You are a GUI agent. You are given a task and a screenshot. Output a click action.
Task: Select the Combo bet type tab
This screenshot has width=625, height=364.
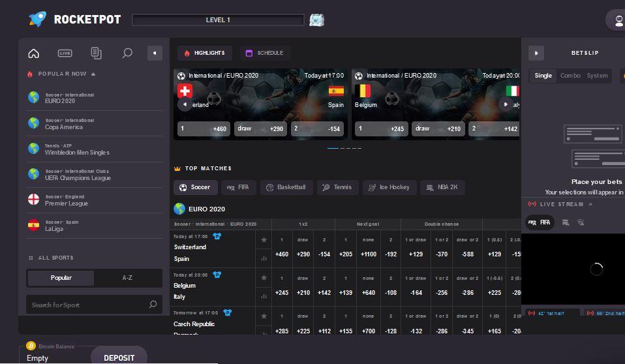point(570,76)
